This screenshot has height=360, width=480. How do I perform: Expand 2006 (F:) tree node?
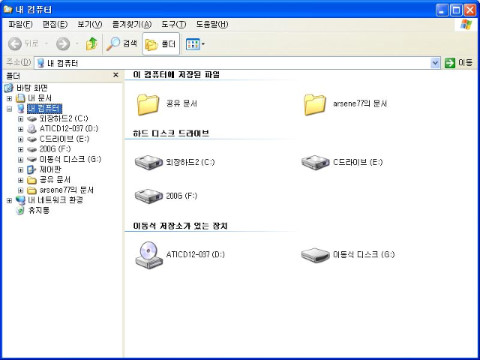(x=20, y=149)
